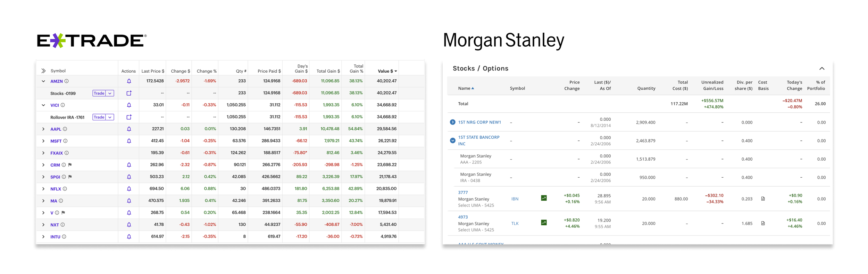Click the flag icon beside SPGI
The height and width of the screenshot is (274, 868).
point(70,177)
